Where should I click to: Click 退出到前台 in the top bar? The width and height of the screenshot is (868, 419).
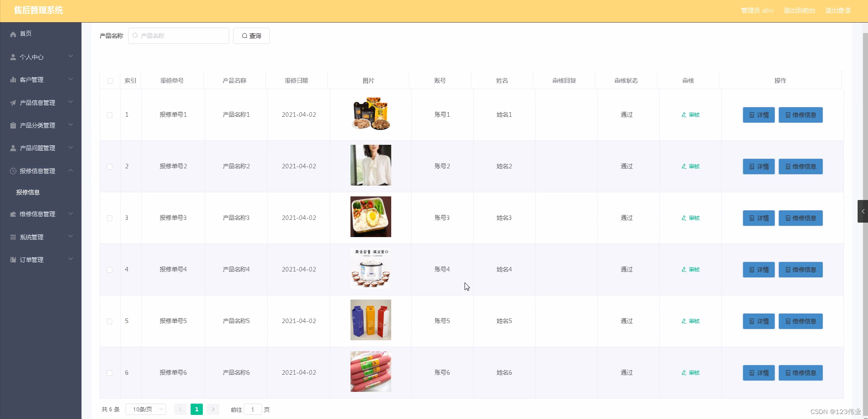(x=799, y=10)
